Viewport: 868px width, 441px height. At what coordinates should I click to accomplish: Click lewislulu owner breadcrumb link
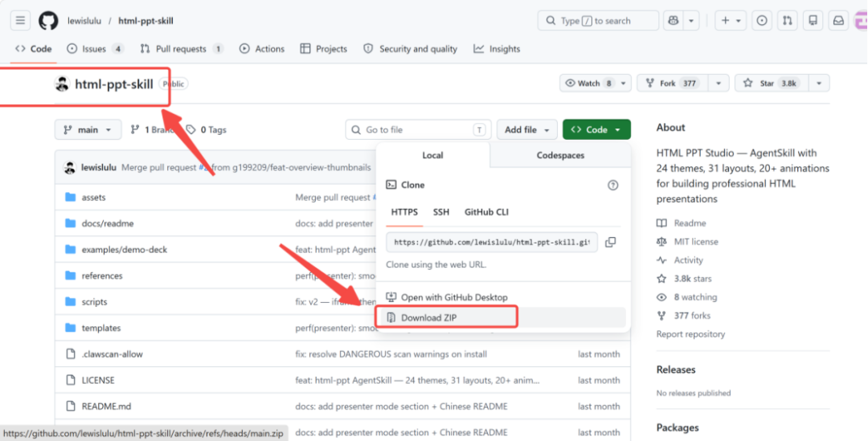tap(84, 21)
